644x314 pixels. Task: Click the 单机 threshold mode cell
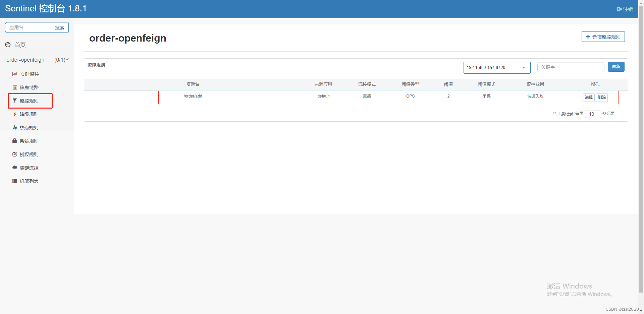point(486,96)
